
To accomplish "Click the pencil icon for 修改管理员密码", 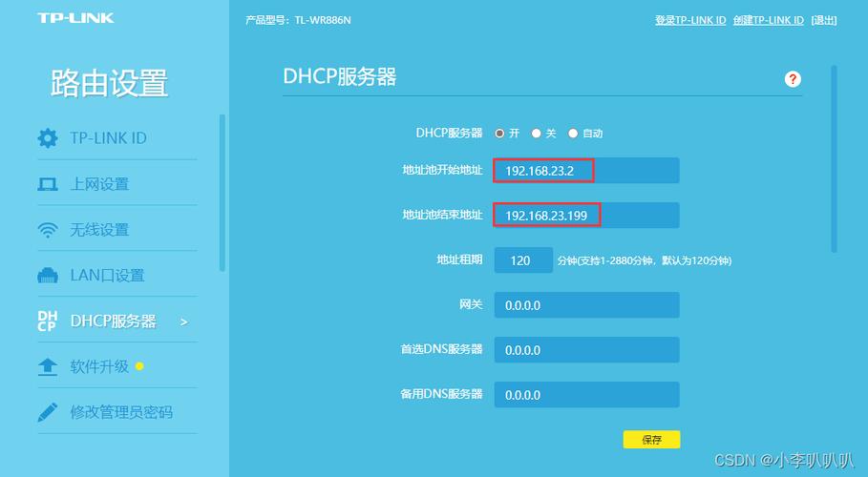I will pyautogui.click(x=48, y=412).
